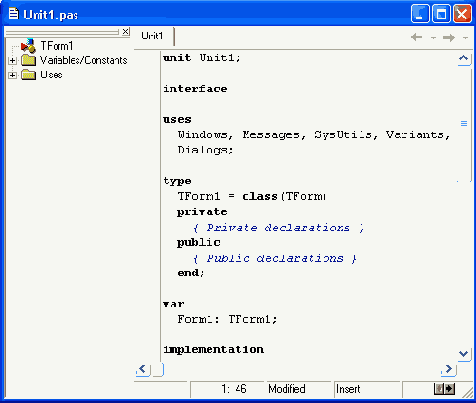The image size is (476, 403).
Task: Expand the Variables/Constants tree node
Action: pyautogui.click(x=12, y=61)
